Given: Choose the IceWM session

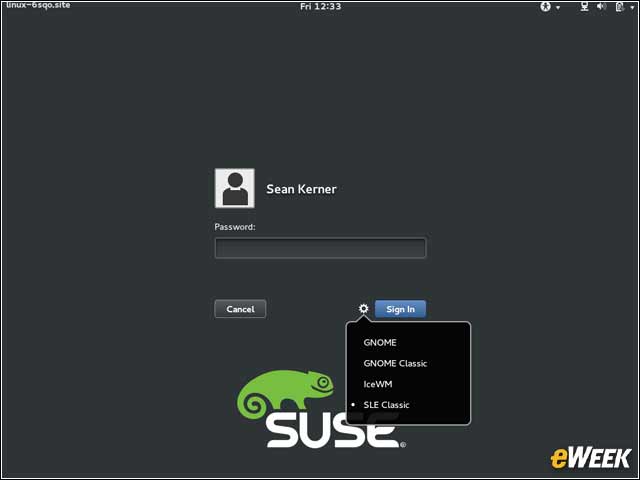Looking at the screenshot, I should tap(378, 384).
